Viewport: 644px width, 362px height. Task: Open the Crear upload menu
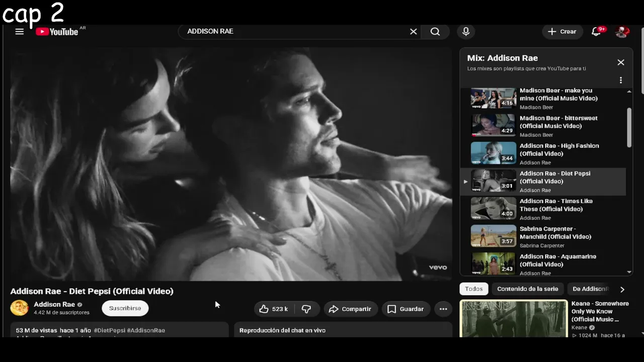pos(562,32)
